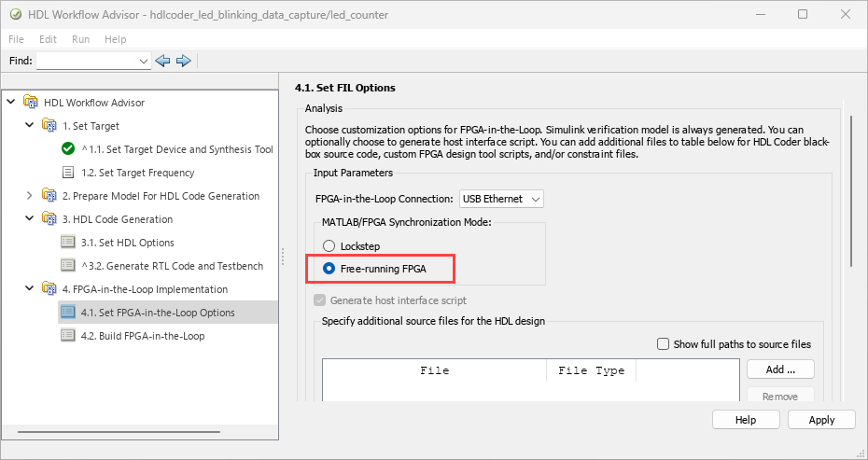Select the Lockstep synchronization mode
This screenshot has width=868, height=460.
tap(329, 245)
